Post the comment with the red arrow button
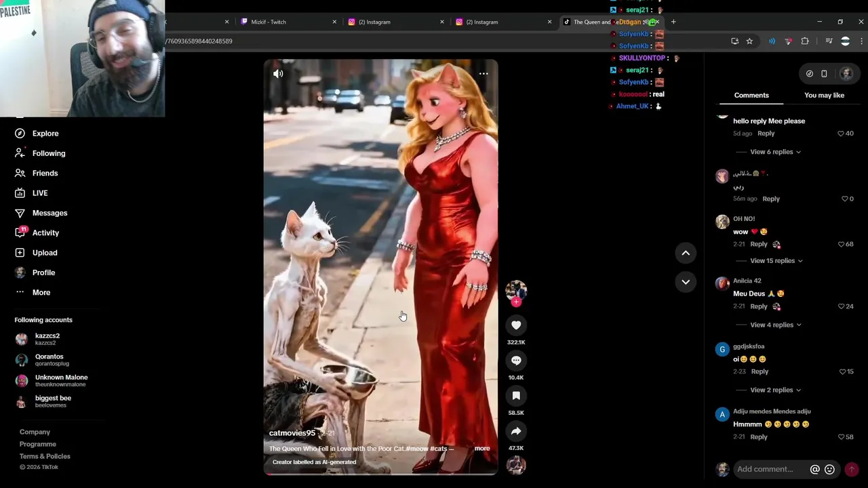 852,469
